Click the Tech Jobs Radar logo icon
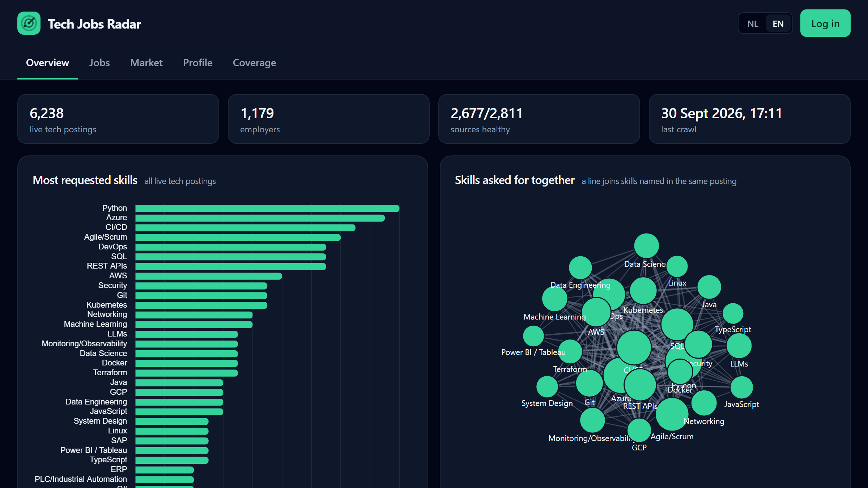The width and height of the screenshot is (868, 488). coord(29,23)
